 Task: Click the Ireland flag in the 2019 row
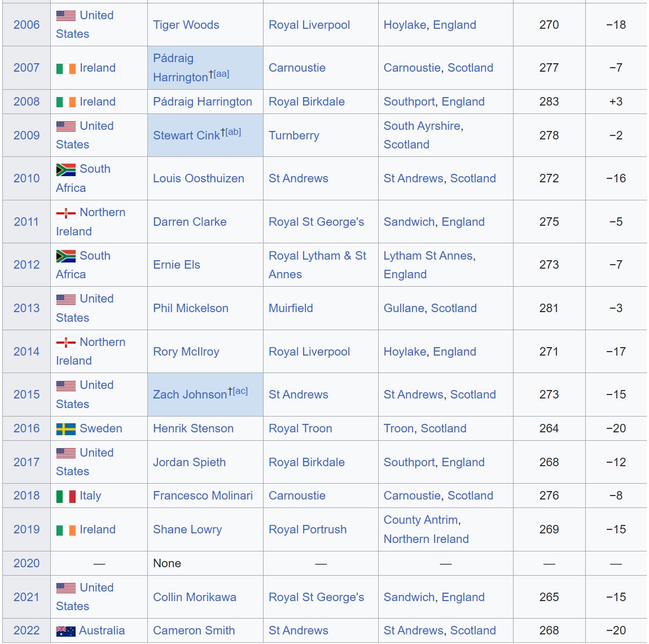point(66,530)
